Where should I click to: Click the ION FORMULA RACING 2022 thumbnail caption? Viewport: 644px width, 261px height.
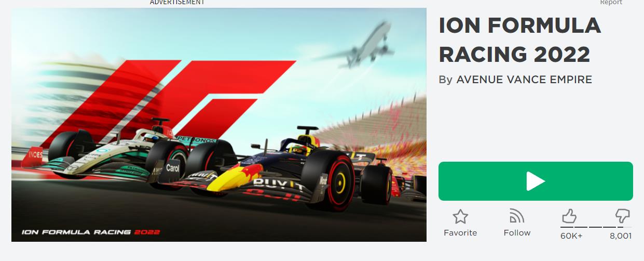91,232
